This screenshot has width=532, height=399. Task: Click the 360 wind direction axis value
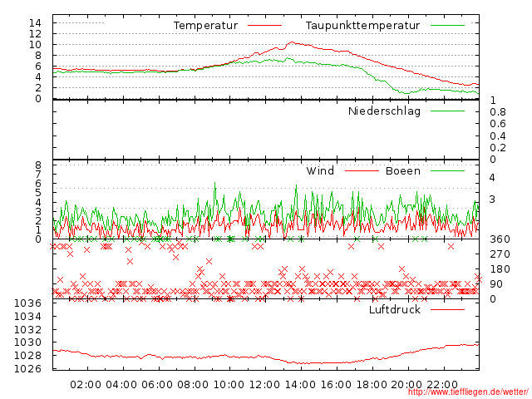tap(500, 239)
